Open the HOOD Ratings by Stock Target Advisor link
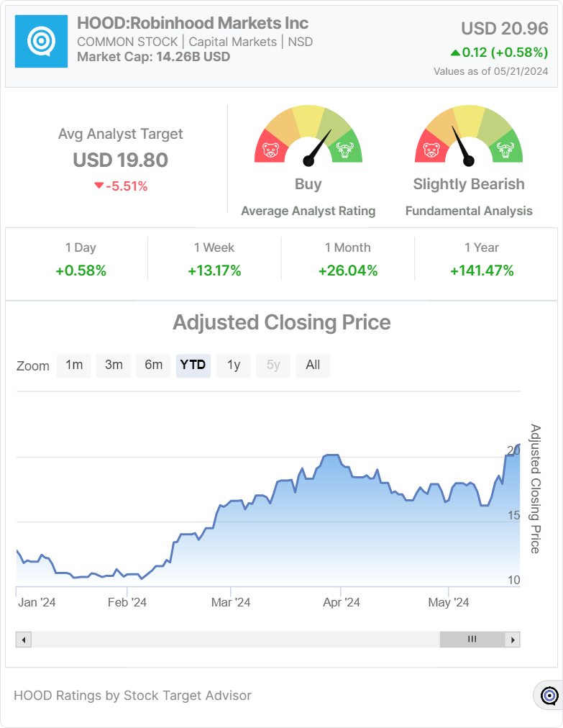 [133, 696]
